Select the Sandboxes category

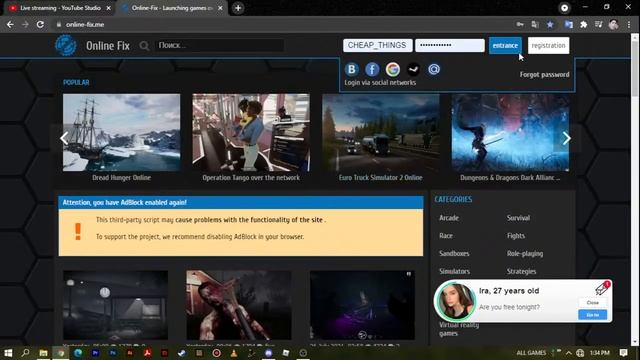454,253
